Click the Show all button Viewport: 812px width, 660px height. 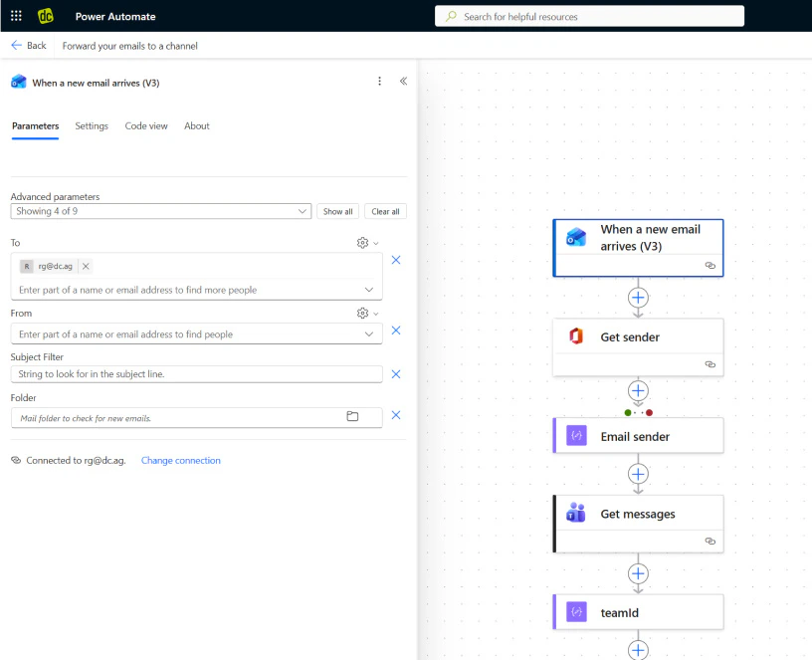(337, 211)
